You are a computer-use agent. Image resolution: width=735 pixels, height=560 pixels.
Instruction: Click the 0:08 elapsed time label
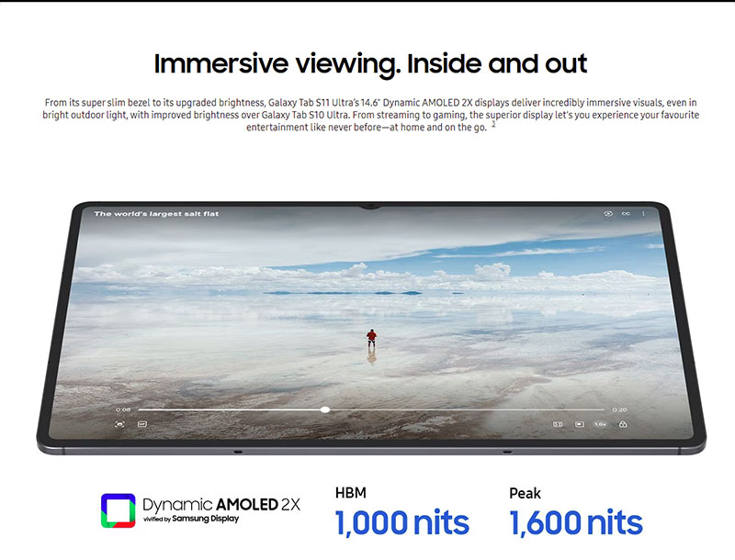123,409
